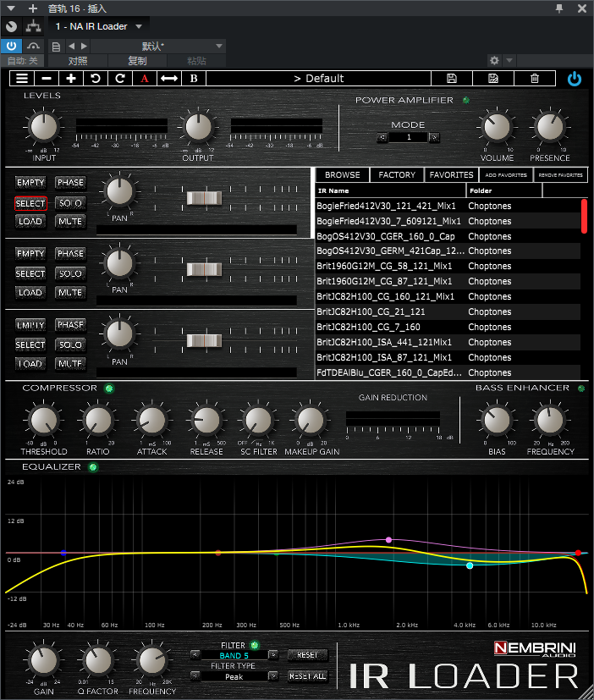Click the IR list red scrollbar
This screenshot has width=594, height=700.
click(x=584, y=217)
